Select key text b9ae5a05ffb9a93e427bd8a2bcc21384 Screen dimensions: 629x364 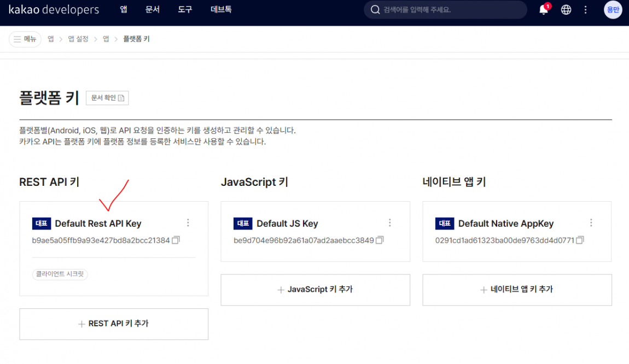point(101,240)
